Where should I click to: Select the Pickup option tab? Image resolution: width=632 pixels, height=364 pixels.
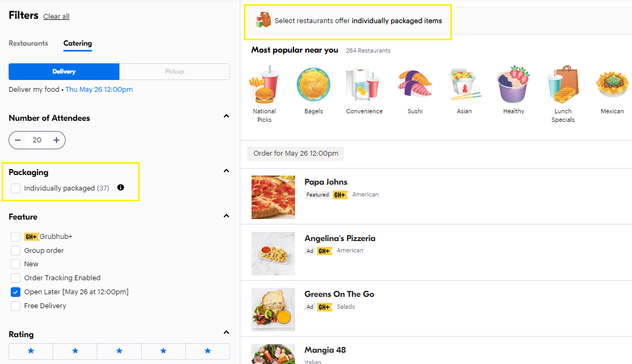[x=174, y=71]
